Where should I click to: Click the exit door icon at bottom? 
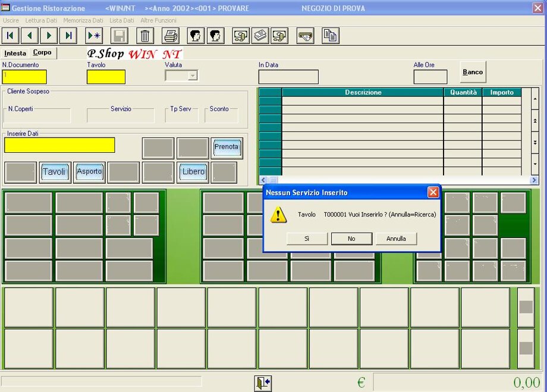tap(262, 382)
